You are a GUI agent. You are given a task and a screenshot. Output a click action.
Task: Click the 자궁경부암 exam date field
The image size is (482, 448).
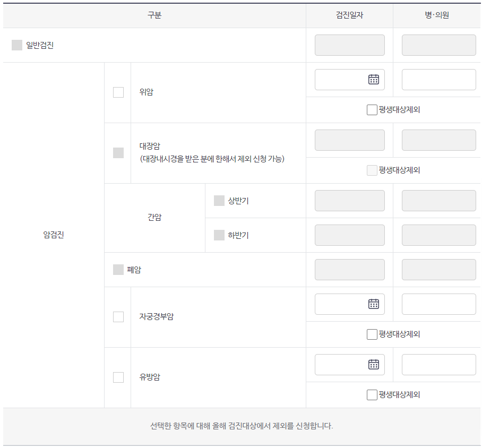click(x=350, y=304)
